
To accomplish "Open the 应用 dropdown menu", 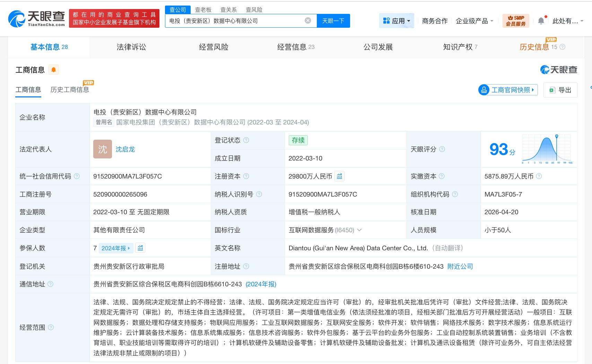I will coord(397,21).
